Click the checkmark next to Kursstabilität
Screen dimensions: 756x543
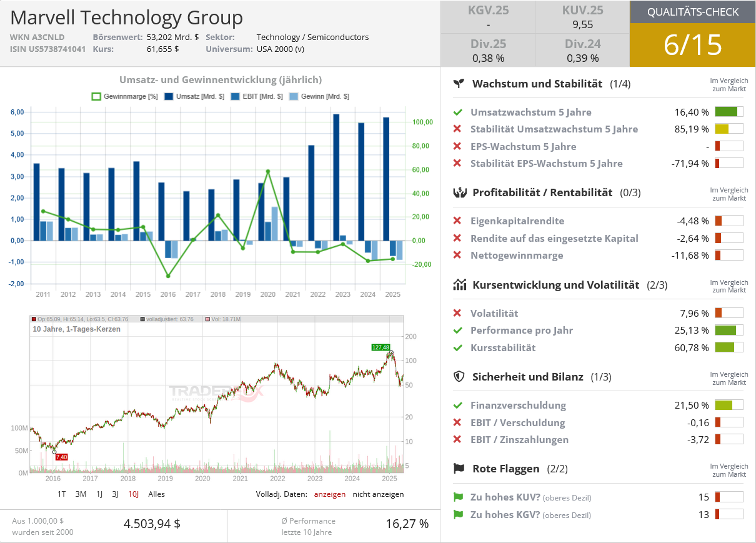click(458, 347)
